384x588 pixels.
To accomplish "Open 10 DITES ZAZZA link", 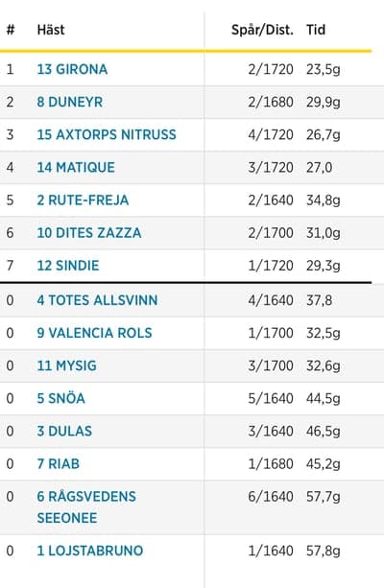I will 89,233.
